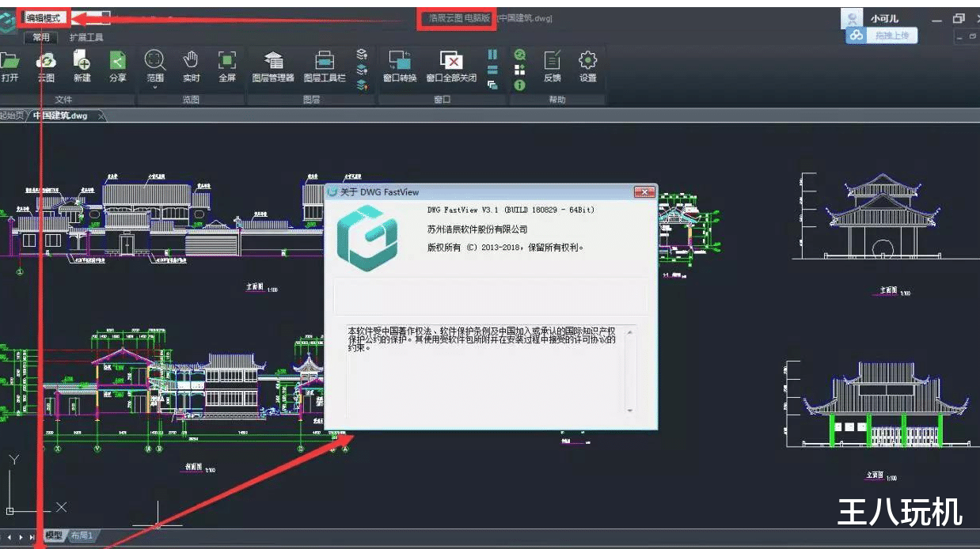
Task: Click the 帮助 group label
Action: (557, 100)
